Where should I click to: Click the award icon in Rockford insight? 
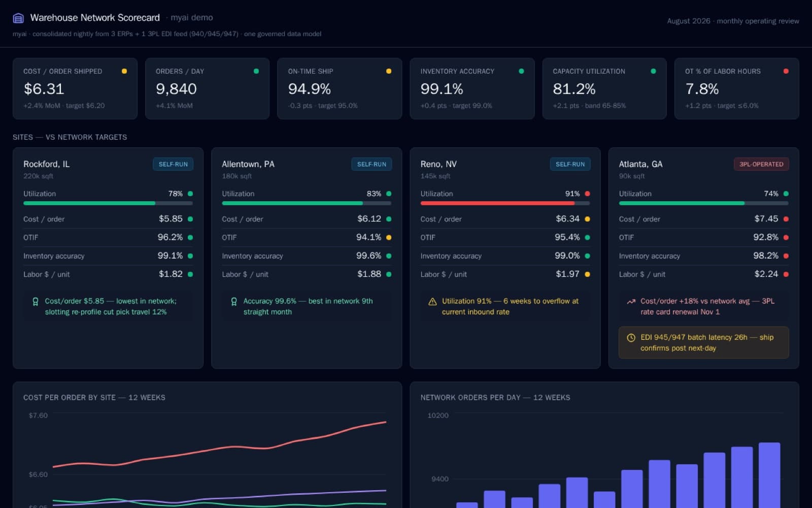tap(36, 301)
